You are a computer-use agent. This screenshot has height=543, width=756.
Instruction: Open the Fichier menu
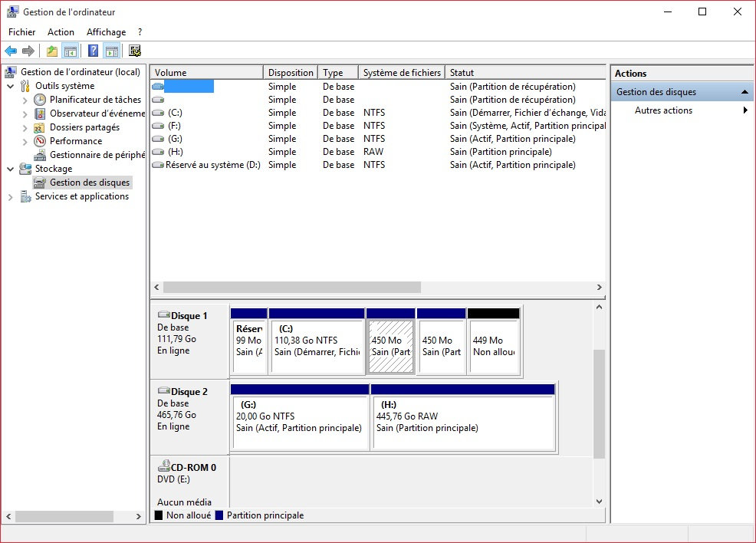(x=22, y=32)
